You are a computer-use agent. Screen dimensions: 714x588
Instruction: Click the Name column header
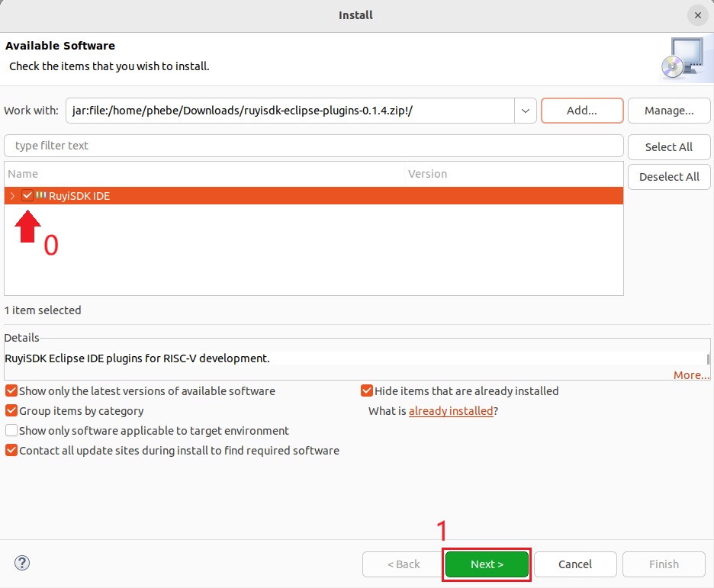(204, 174)
